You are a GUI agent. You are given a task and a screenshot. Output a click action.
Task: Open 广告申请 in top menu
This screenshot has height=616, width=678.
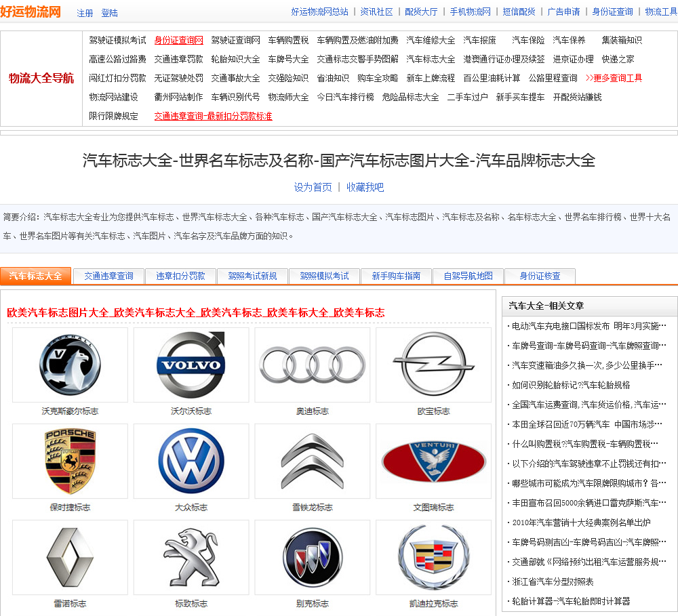(x=563, y=12)
